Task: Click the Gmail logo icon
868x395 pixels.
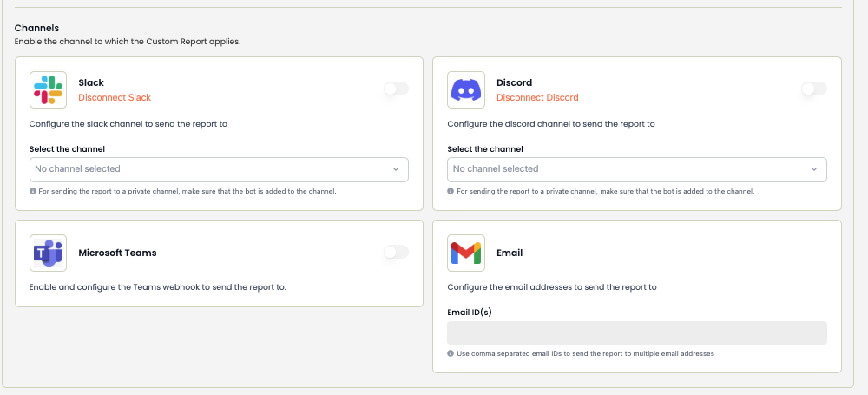Action: 466,253
